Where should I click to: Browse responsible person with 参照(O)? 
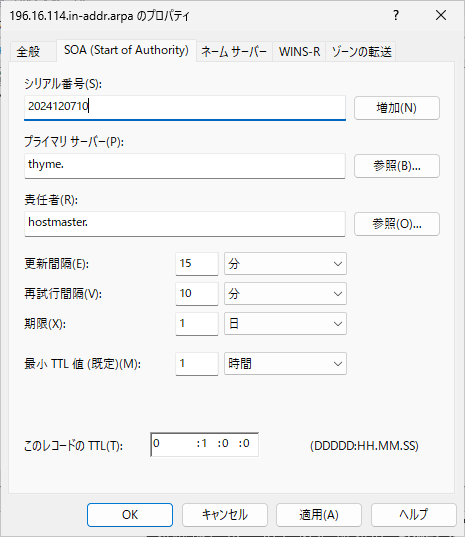tap(397, 224)
